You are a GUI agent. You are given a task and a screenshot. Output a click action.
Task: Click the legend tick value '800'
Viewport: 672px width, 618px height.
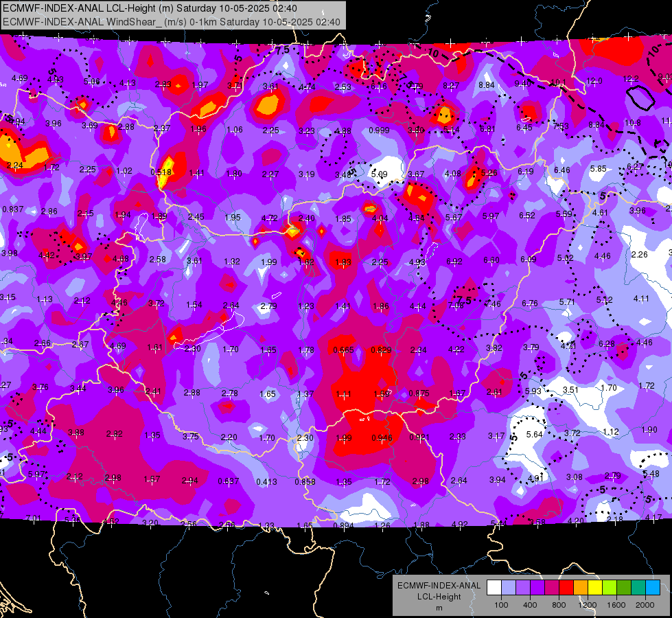click(559, 605)
